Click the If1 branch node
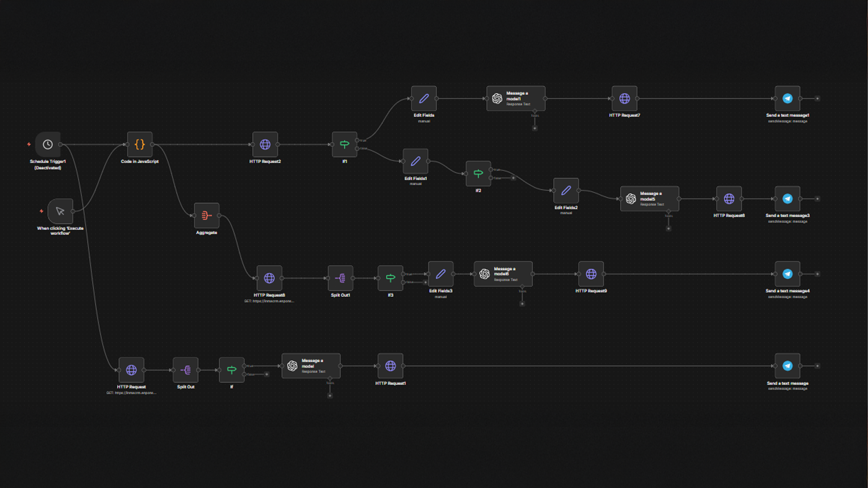 tap(344, 145)
